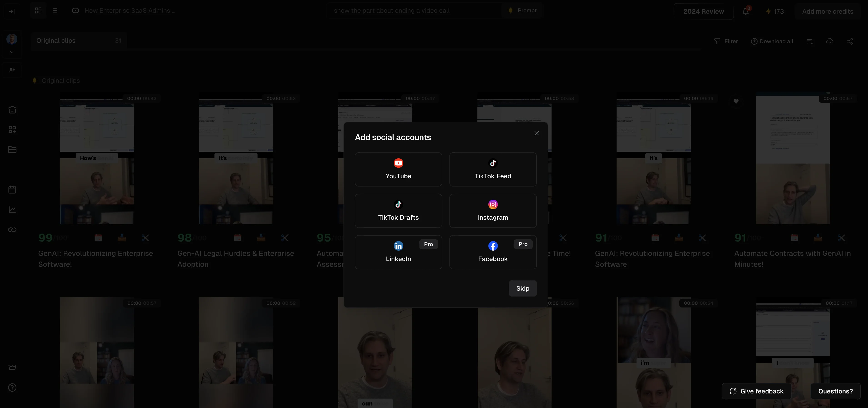Choose the TikTok Drafts account option
The image size is (868, 408).
(398, 211)
